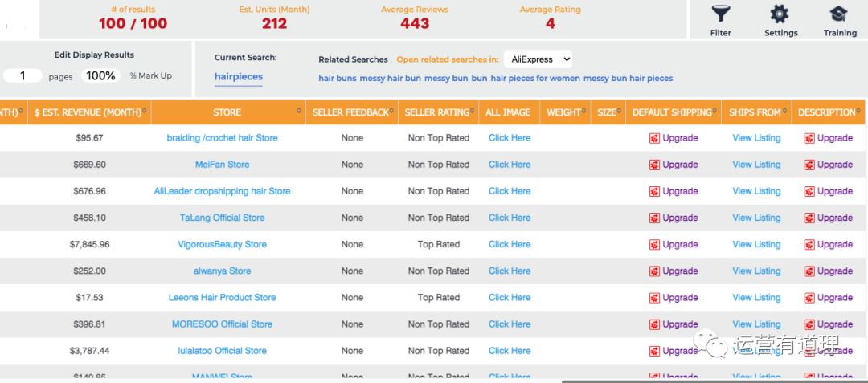Click Upgrade icon in TaLang Description cell
Image resolution: width=868 pixels, height=383 pixels.
[809, 218]
